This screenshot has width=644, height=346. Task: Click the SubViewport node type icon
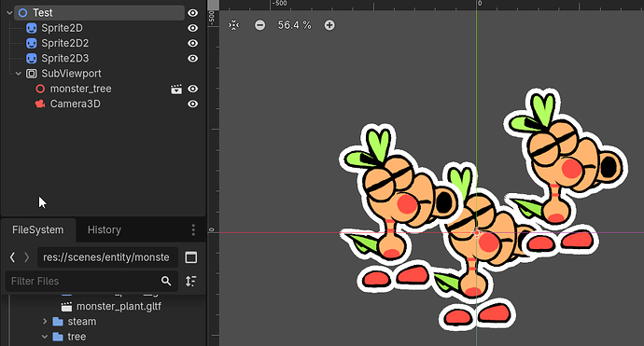click(x=31, y=74)
